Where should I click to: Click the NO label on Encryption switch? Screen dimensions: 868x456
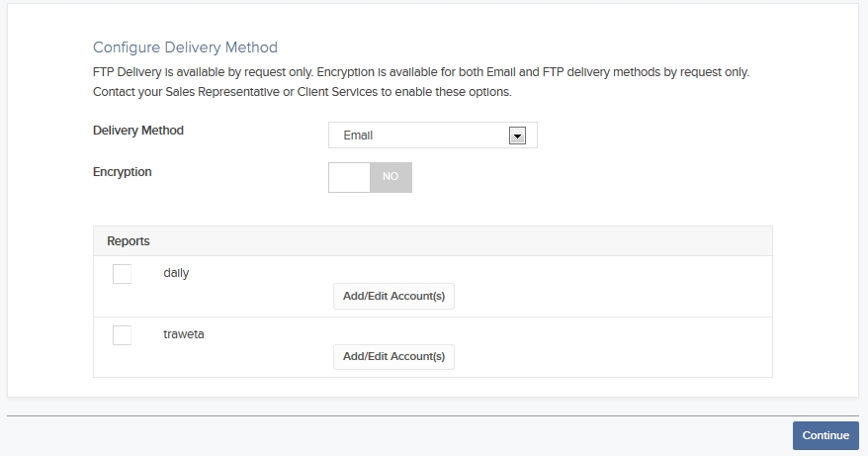click(391, 176)
